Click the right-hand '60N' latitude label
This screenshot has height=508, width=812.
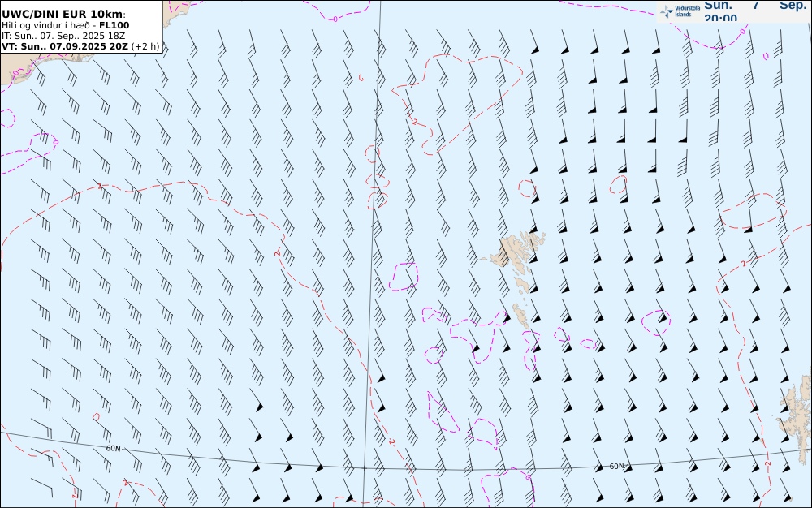tap(616, 466)
